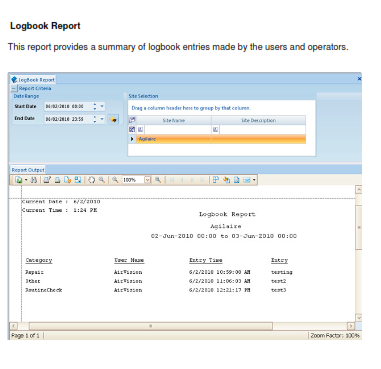
Task: Click the grid field chooser corner icon
Action: [x=132, y=120]
